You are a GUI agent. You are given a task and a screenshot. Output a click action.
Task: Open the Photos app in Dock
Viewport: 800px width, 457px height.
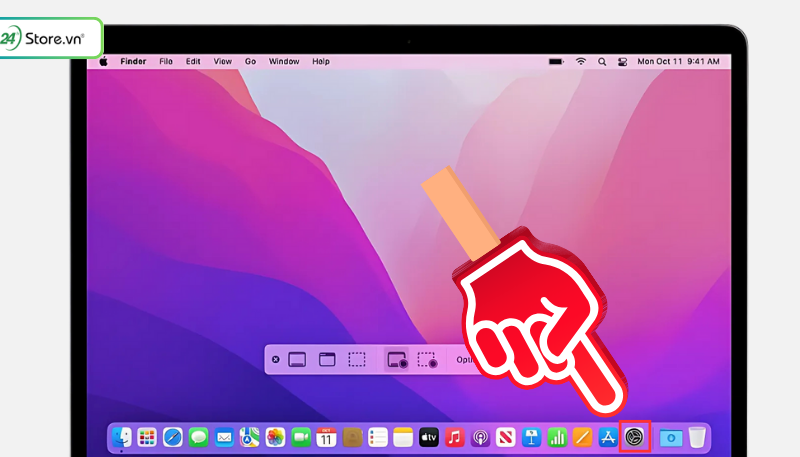275,437
